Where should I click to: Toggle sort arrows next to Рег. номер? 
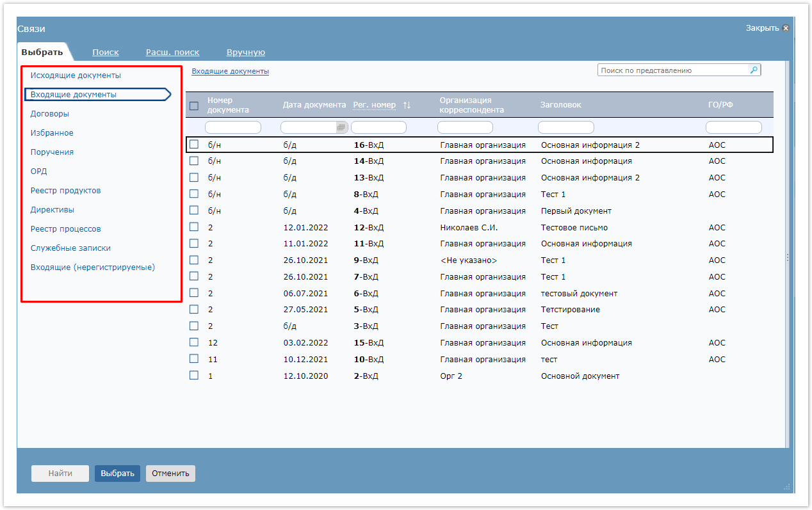tap(407, 105)
